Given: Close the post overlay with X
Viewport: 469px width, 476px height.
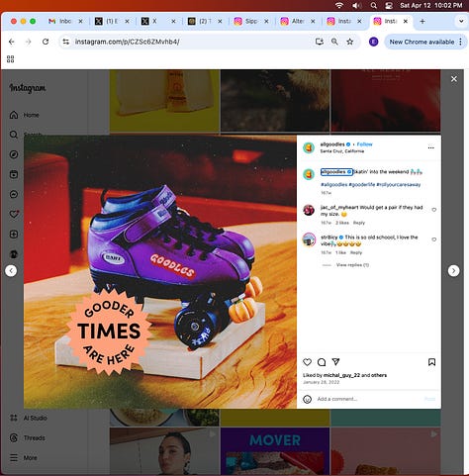Looking at the screenshot, I should 454,79.
